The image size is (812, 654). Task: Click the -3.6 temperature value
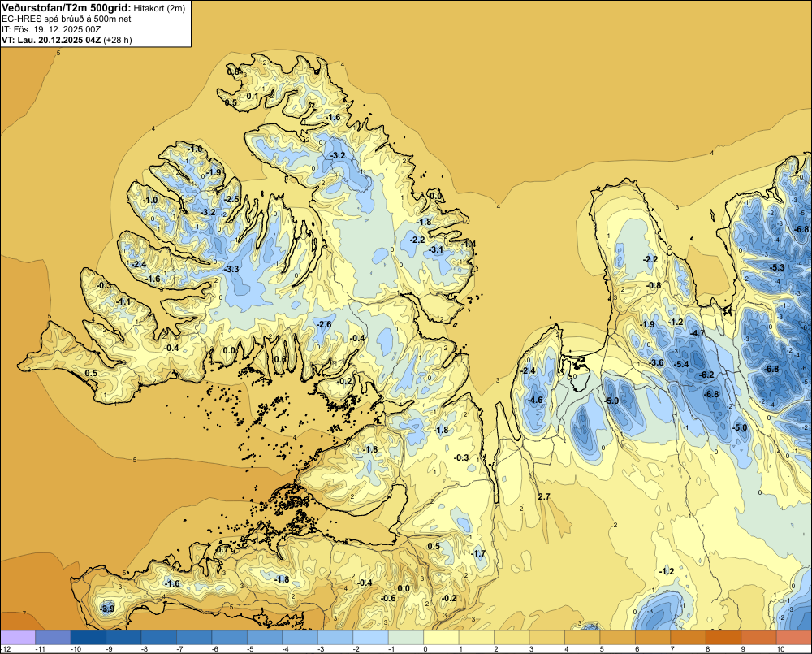[656, 362]
